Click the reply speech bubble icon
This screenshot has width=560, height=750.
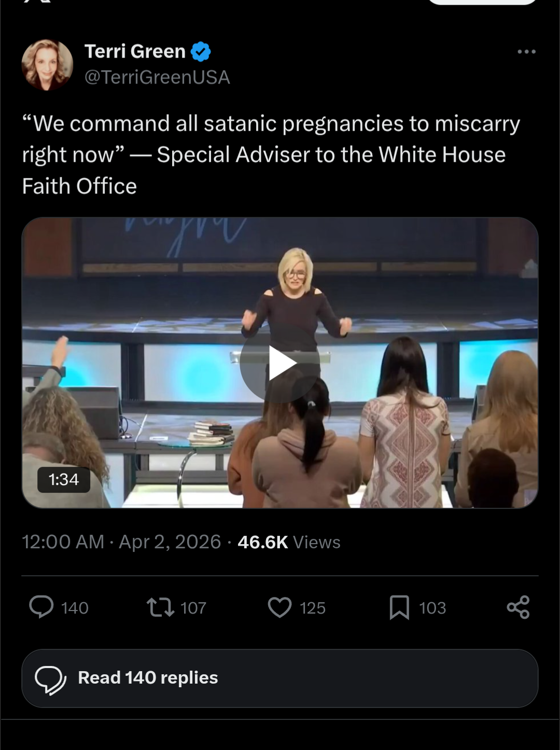tap(41, 607)
